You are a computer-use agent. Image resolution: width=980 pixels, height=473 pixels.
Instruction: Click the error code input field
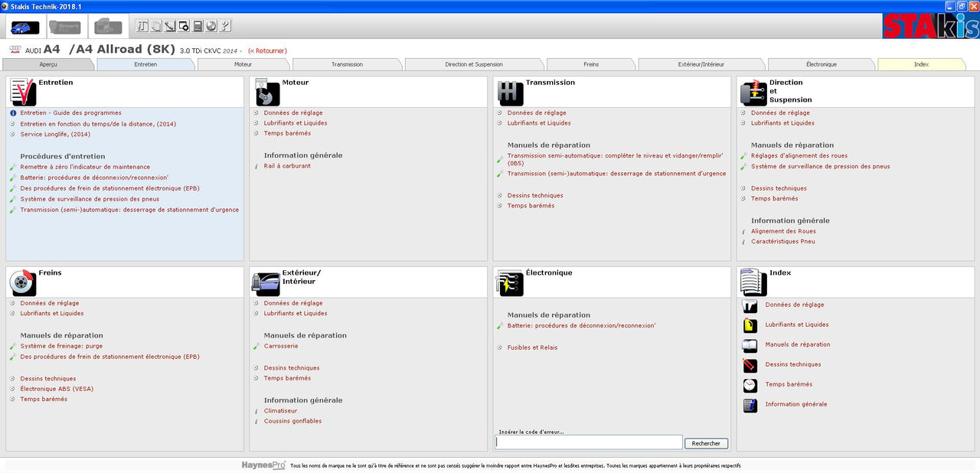588,442
